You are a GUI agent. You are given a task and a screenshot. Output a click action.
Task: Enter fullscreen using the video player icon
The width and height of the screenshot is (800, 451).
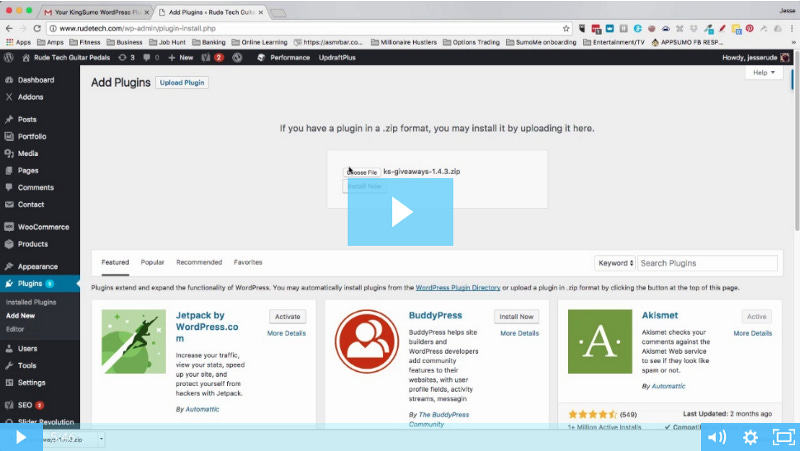(784, 437)
